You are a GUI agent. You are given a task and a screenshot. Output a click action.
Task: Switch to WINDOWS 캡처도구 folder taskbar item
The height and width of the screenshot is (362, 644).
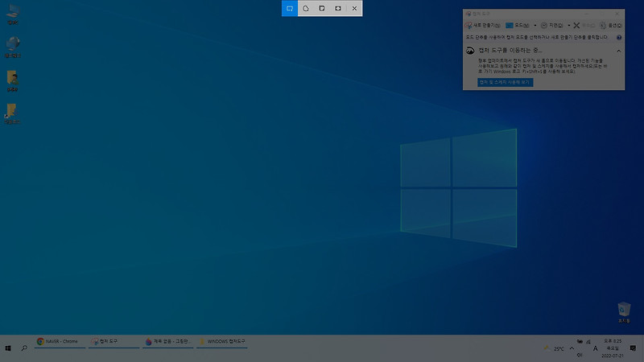(x=222, y=341)
